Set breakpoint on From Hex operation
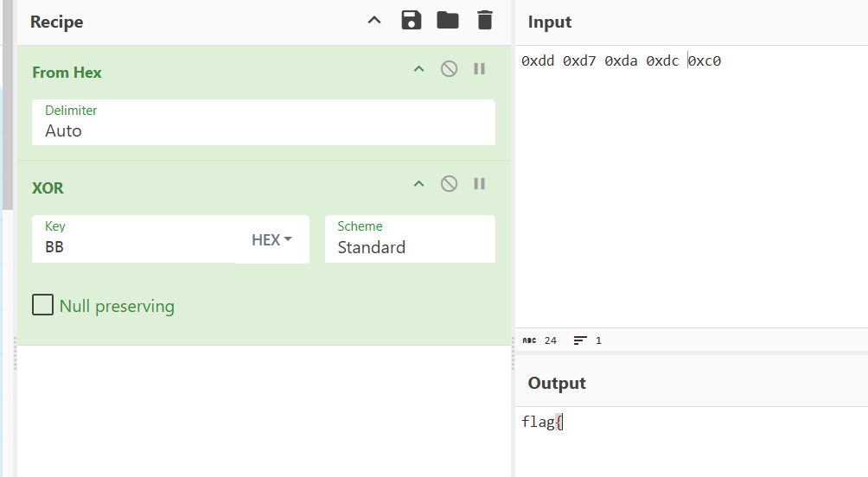The height and width of the screenshot is (477, 868). [479, 69]
